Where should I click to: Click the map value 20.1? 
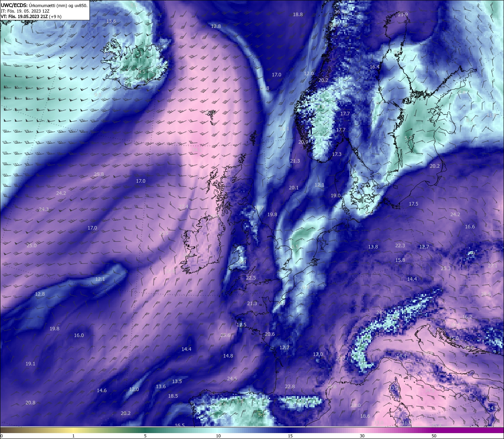pos(294,188)
